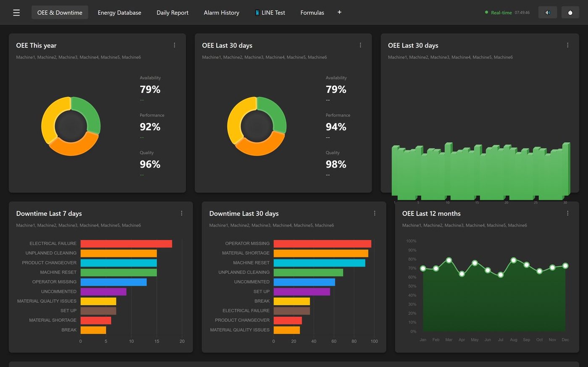Click the Aug data point on 12 months chart
This screenshot has width=588, height=367.
coord(513,260)
